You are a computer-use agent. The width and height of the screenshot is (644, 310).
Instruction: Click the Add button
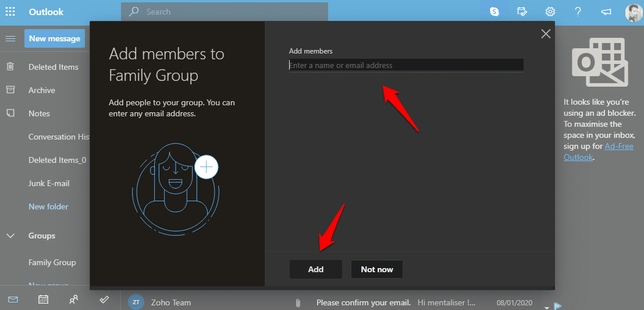tap(316, 269)
